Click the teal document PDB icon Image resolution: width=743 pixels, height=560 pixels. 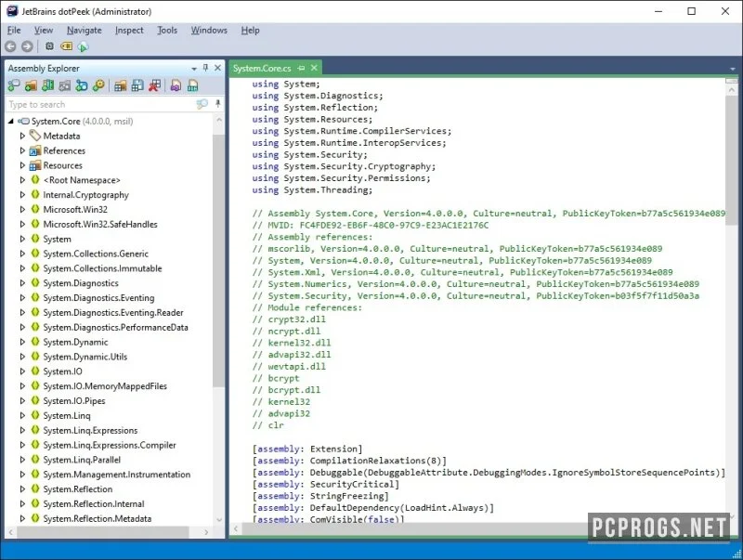pos(193,85)
